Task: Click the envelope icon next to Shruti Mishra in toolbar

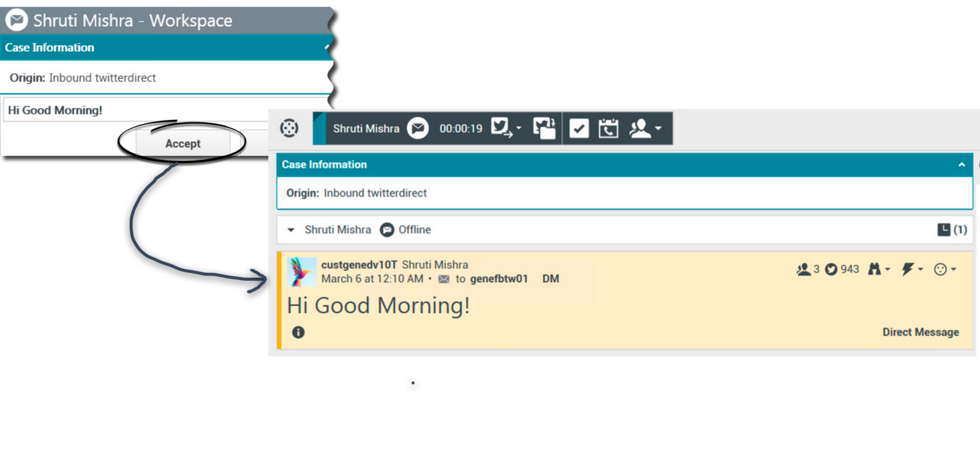Action: (418, 128)
